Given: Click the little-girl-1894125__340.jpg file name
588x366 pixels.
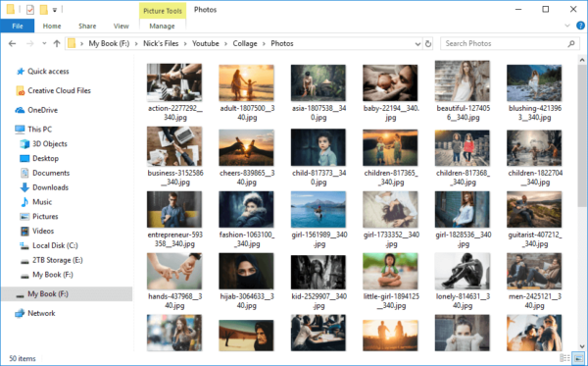Looking at the screenshot, I should 390,301.
